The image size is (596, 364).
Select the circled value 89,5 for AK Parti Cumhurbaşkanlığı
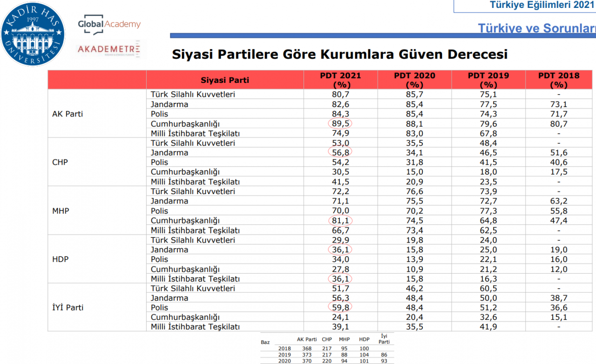340,124
